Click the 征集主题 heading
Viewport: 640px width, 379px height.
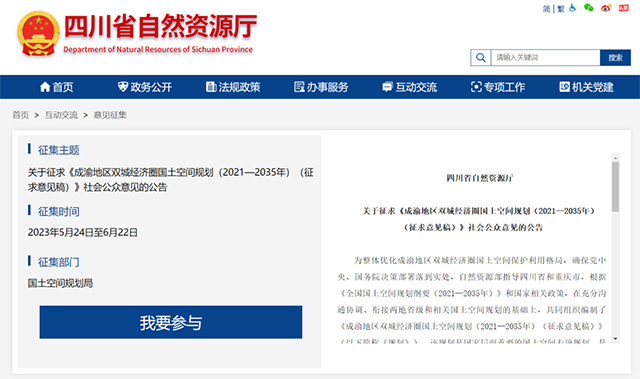coord(59,150)
